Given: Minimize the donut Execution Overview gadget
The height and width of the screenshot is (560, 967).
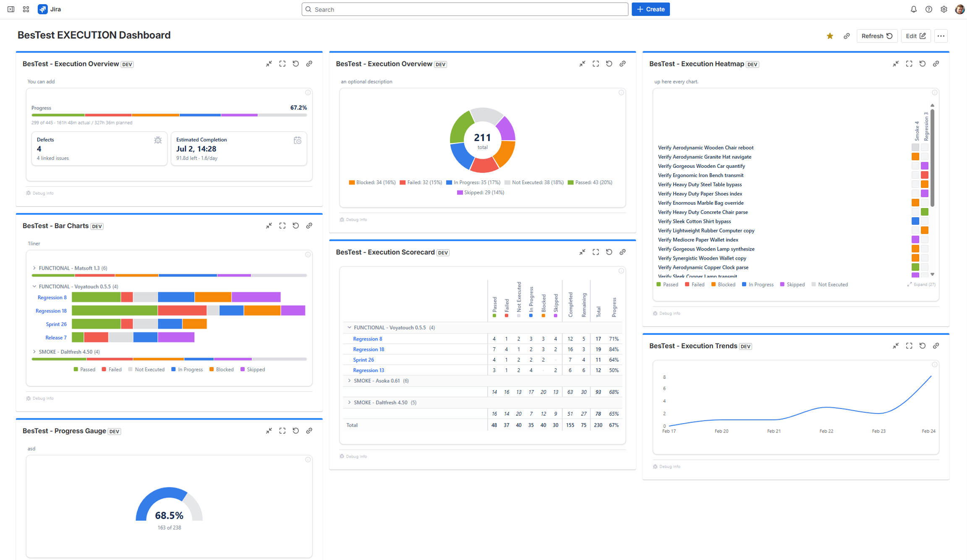Looking at the screenshot, I should click(583, 64).
